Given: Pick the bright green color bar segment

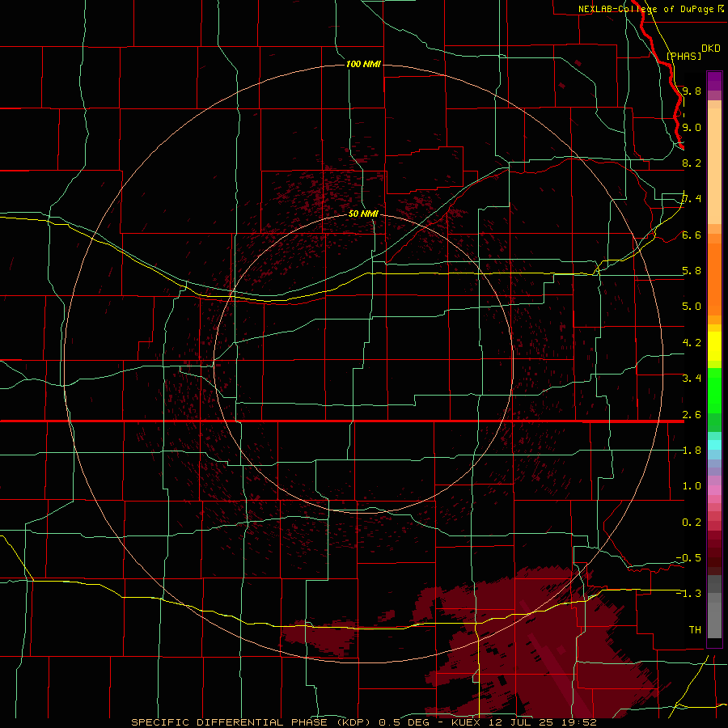Looking at the screenshot, I should pos(714,390).
